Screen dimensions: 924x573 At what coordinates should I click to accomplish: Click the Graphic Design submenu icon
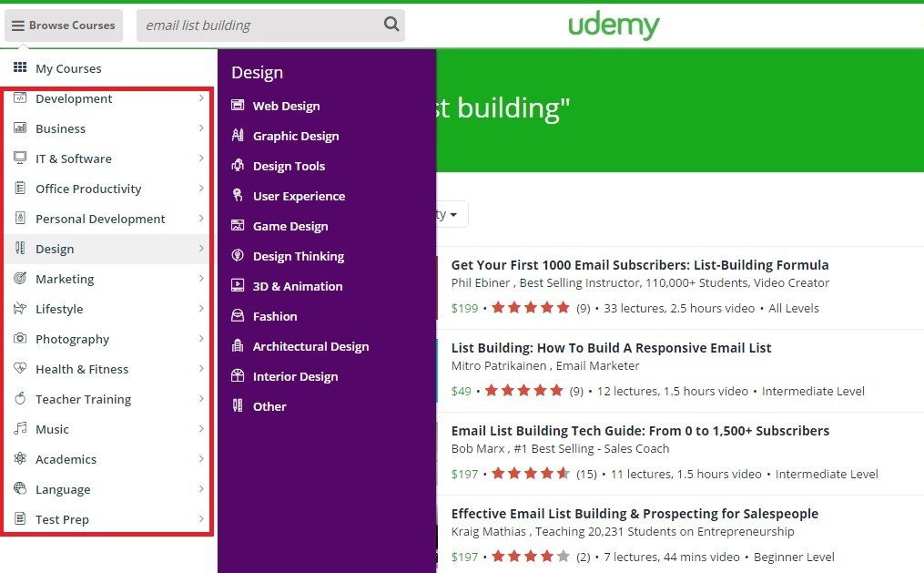click(238, 135)
